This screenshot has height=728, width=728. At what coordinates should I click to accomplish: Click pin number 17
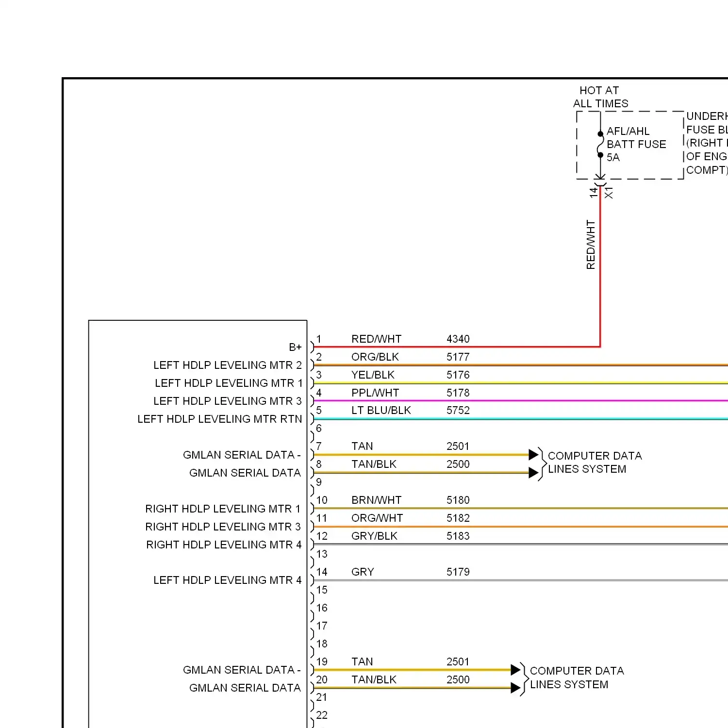pyautogui.click(x=322, y=626)
